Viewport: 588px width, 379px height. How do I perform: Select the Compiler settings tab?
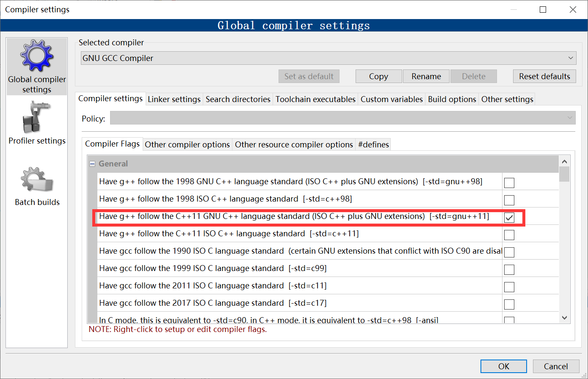(x=110, y=98)
